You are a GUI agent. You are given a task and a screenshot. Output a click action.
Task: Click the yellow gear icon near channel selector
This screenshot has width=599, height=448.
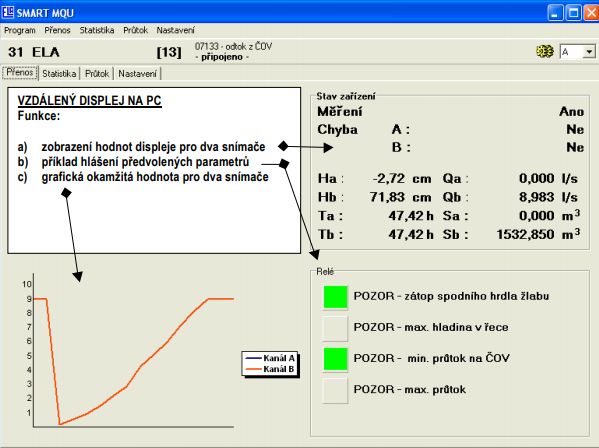click(x=544, y=51)
